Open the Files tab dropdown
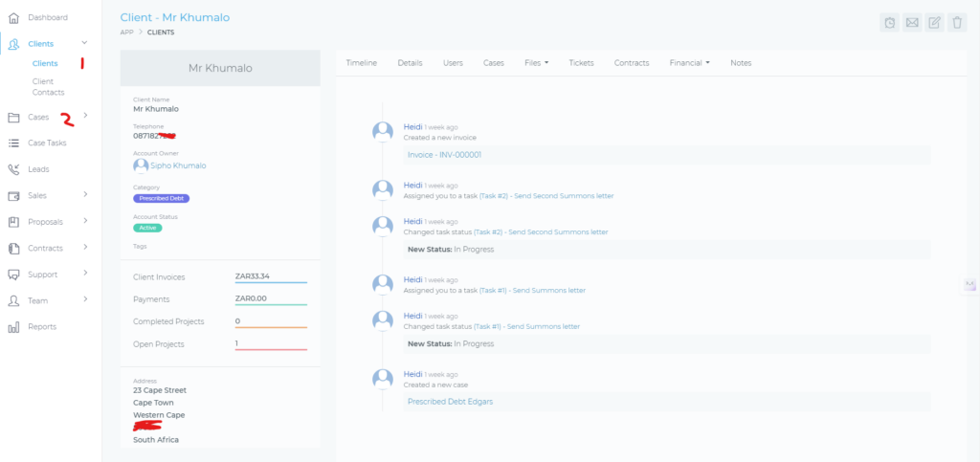 (536, 63)
